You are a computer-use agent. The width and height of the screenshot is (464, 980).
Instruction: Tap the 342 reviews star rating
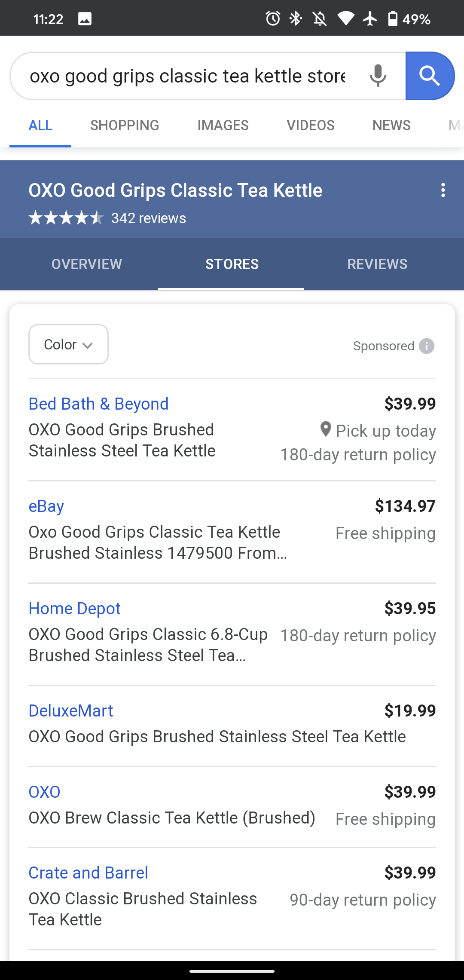pyautogui.click(x=107, y=218)
